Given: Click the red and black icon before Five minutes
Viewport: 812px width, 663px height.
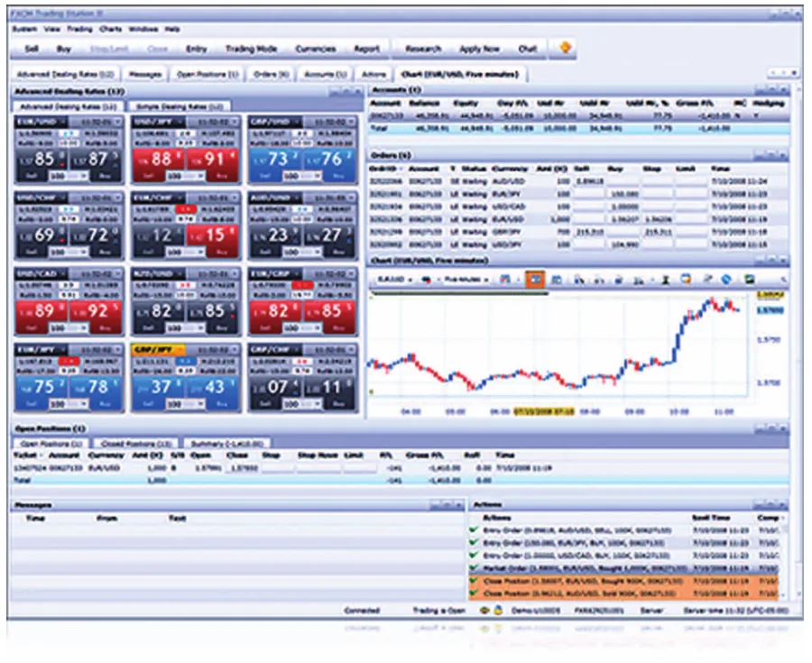Looking at the screenshot, I should tap(427, 280).
